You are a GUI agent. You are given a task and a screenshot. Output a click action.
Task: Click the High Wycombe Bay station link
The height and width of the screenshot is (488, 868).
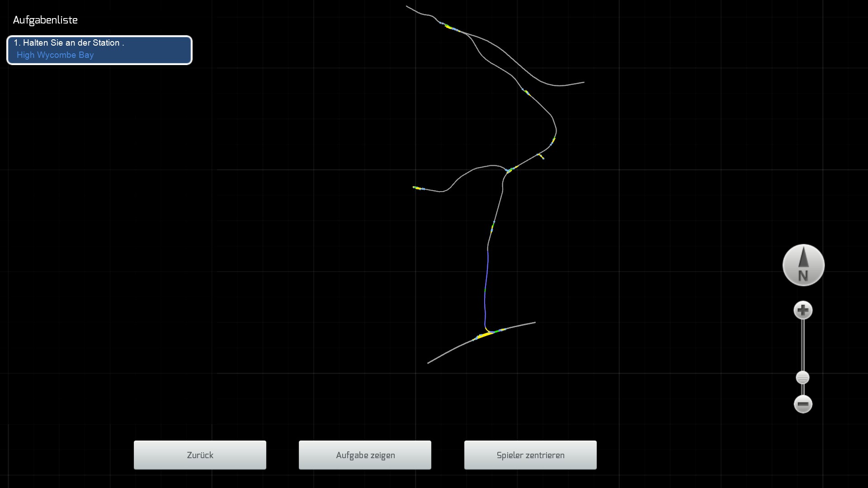(55, 55)
